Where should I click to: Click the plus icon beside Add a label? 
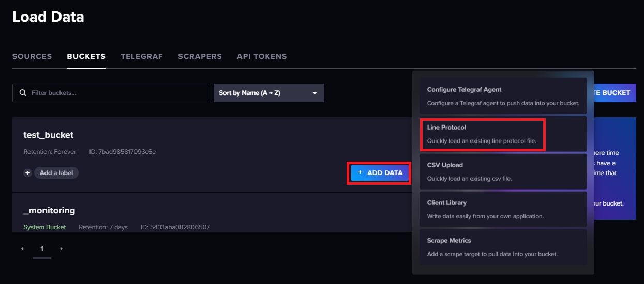(x=28, y=173)
